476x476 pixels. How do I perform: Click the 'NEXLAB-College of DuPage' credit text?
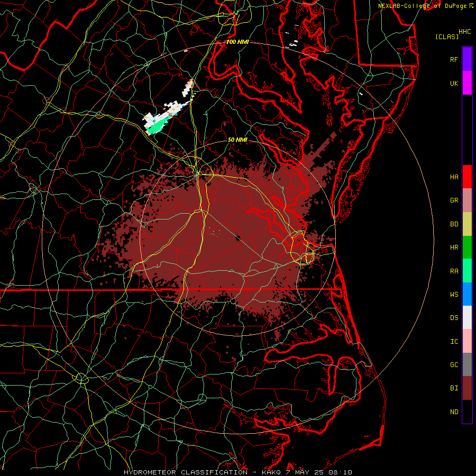coord(423,6)
